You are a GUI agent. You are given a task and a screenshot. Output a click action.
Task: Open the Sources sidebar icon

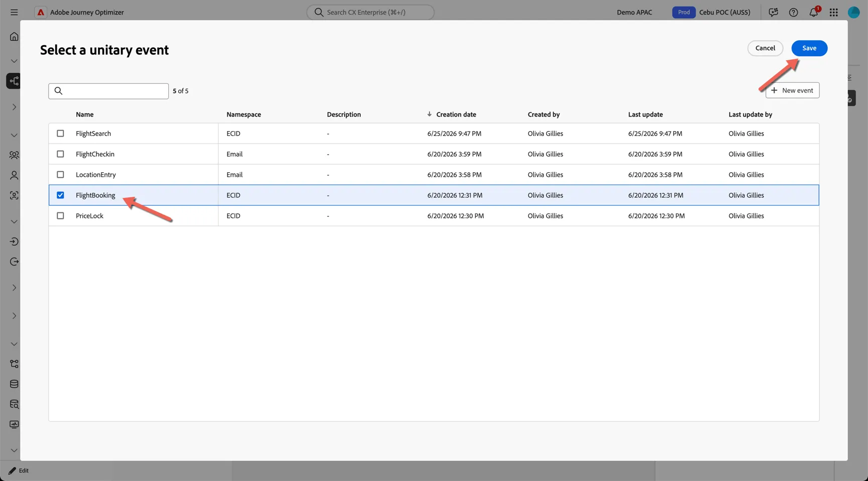pyautogui.click(x=14, y=242)
